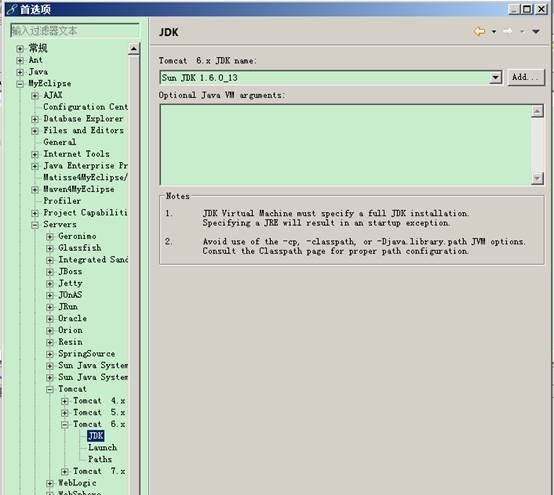This screenshot has height=495, width=554.
Task: Expand the Tomcat 4.x node
Action: tap(65, 401)
